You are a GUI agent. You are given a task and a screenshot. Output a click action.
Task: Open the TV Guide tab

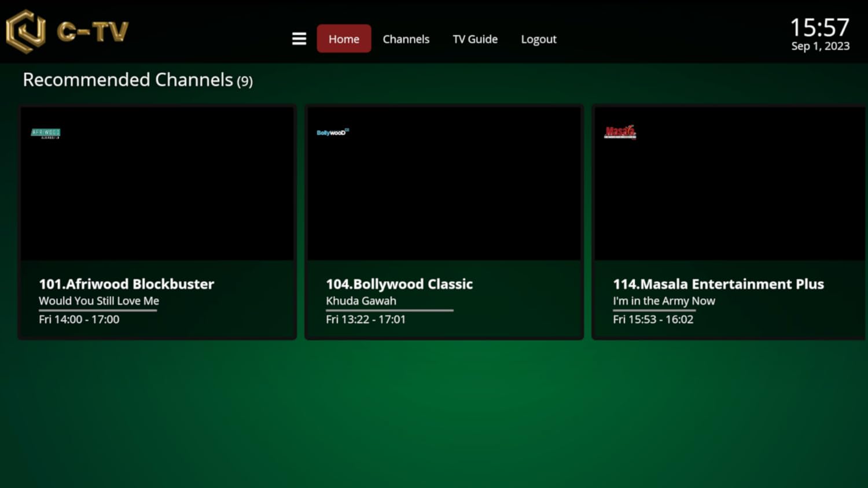pyautogui.click(x=475, y=39)
